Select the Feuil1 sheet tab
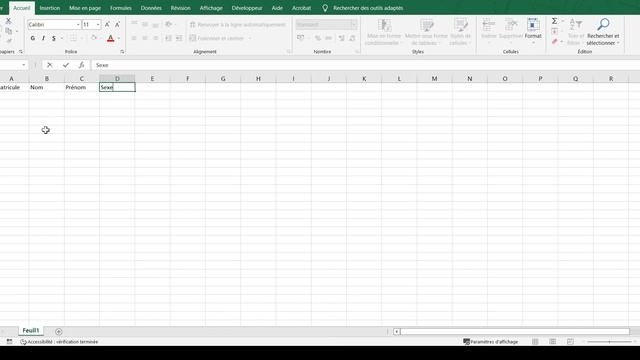The height and width of the screenshot is (360, 640). coord(31,331)
